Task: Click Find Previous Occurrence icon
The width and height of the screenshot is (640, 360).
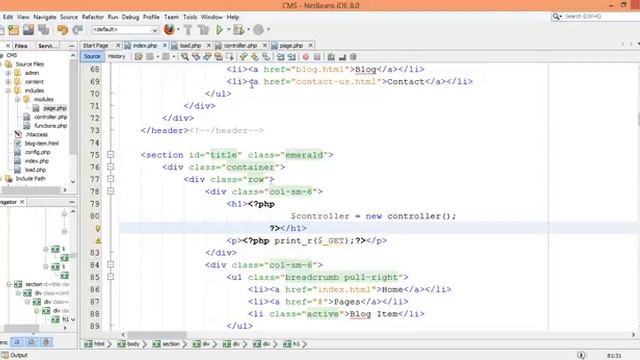Action: coord(196,57)
